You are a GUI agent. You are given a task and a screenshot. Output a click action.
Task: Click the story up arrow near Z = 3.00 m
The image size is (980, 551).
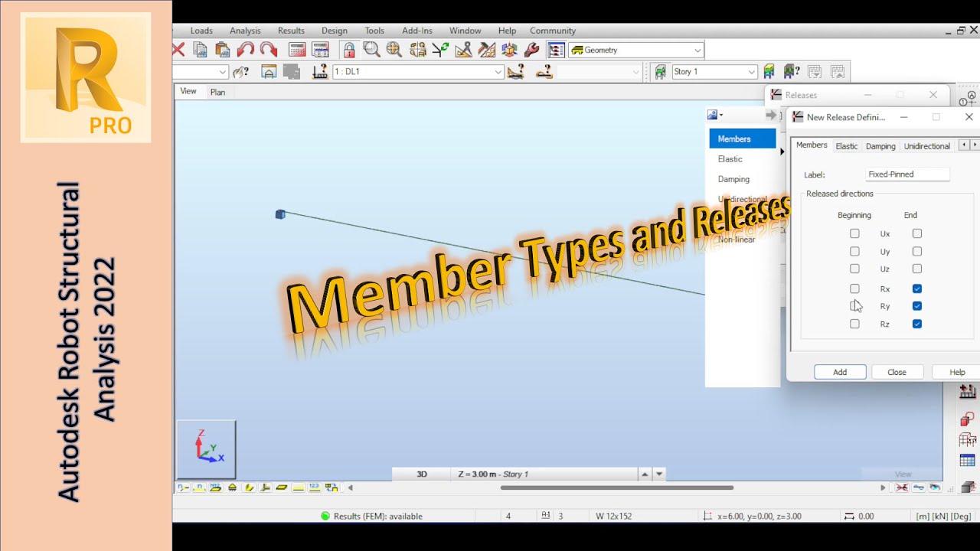(645, 474)
